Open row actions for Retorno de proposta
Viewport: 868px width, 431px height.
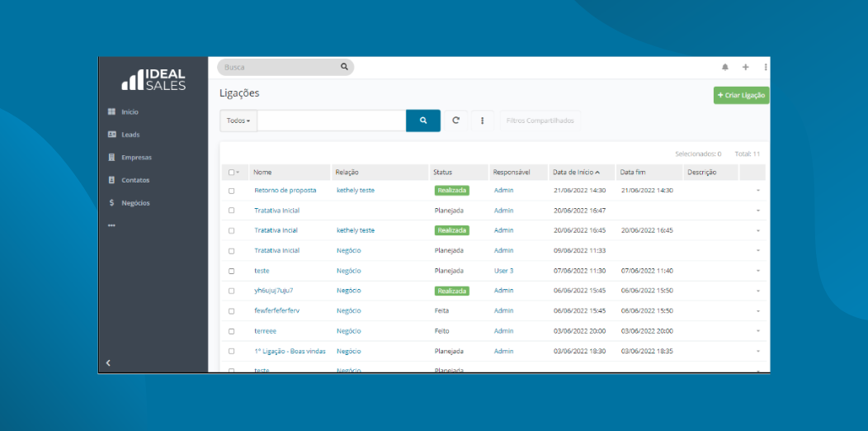point(757,191)
